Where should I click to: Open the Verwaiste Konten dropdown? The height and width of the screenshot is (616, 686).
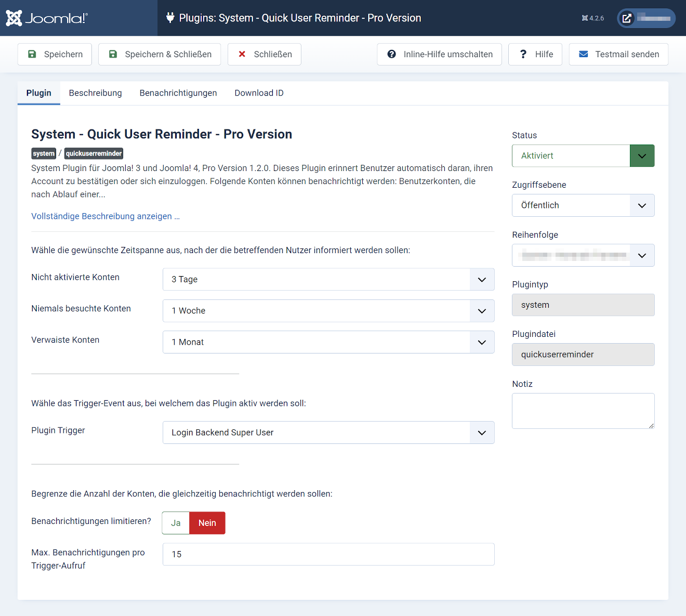328,342
